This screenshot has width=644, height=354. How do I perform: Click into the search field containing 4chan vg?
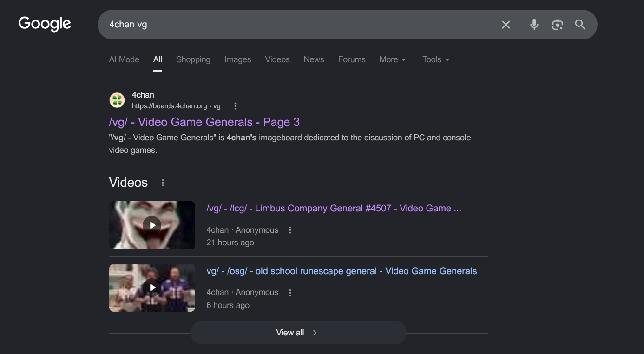[297, 25]
